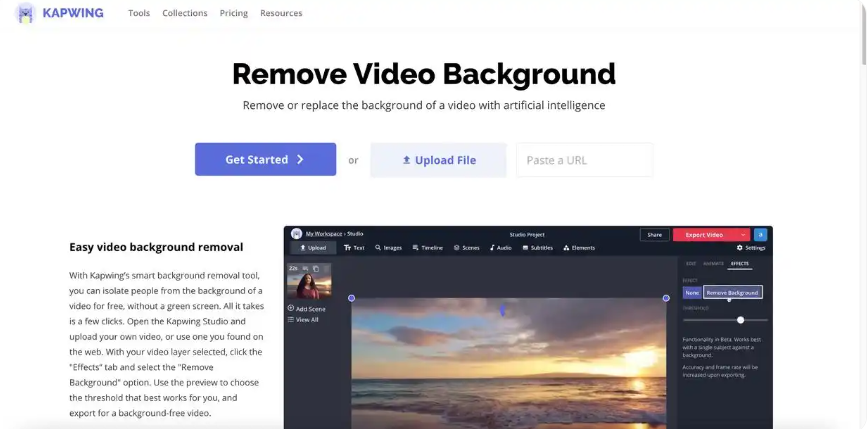Click the Upload File button
868x429 pixels.
pyautogui.click(x=438, y=160)
